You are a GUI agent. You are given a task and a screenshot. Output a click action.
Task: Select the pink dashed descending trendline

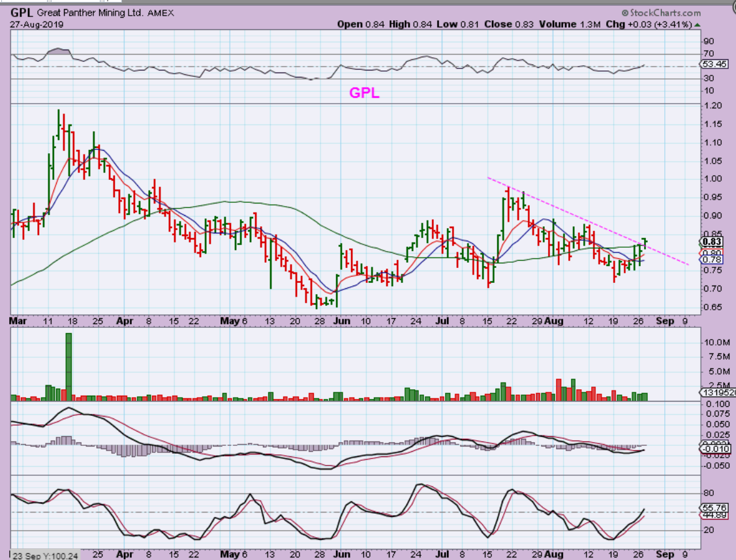pos(587,221)
